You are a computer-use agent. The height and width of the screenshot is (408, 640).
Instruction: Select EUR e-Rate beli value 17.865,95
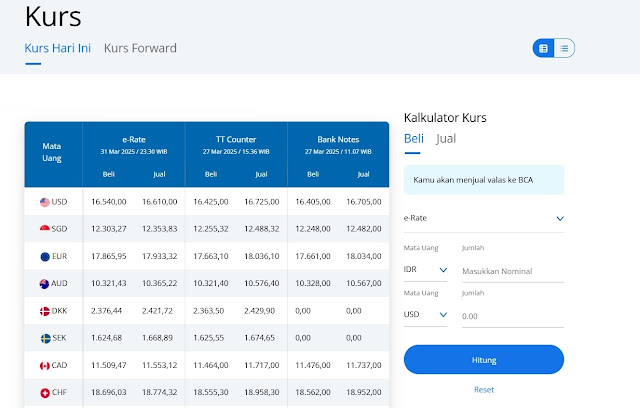(x=109, y=256)
